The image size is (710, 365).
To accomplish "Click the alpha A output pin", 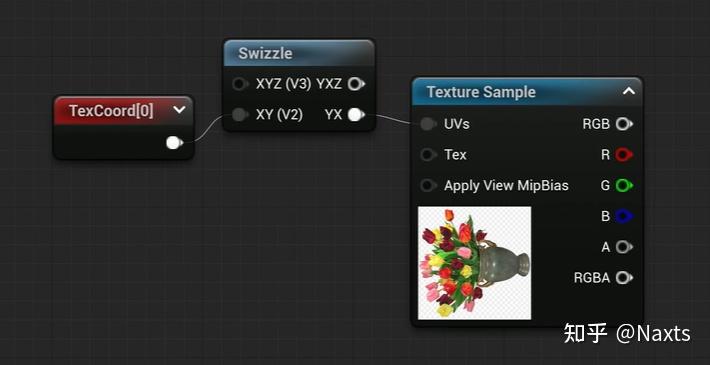I will click(624, 247).
